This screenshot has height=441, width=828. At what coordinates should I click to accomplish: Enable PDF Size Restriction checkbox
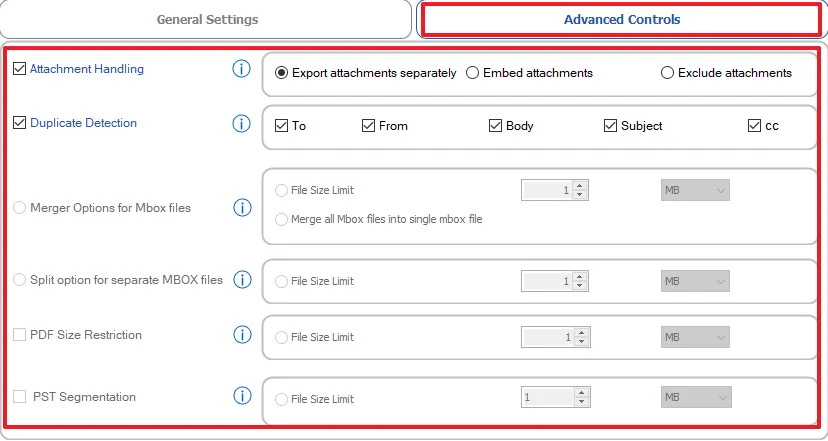tap(20, 335)
